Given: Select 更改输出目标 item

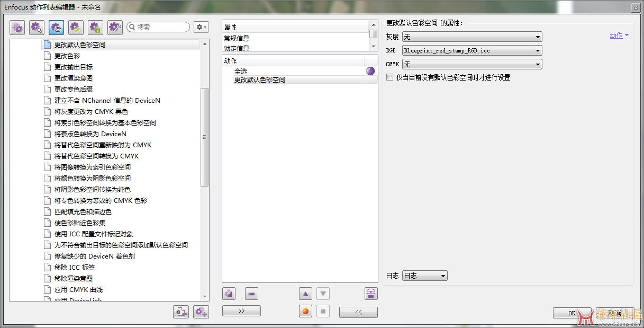Looking at the screenshot, I should tap(74, 67).
